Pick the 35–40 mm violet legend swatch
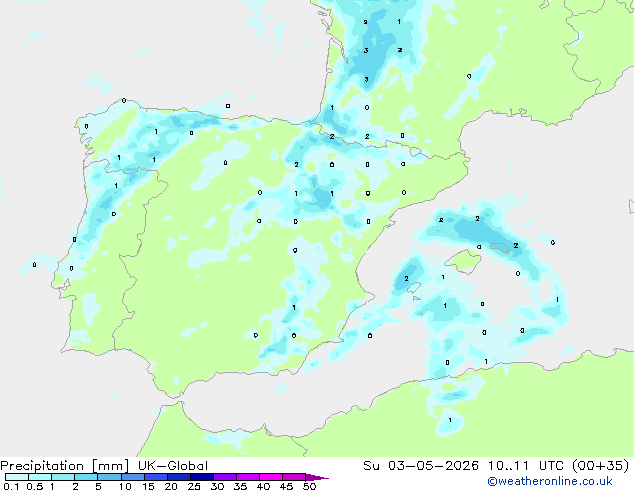 247,477
